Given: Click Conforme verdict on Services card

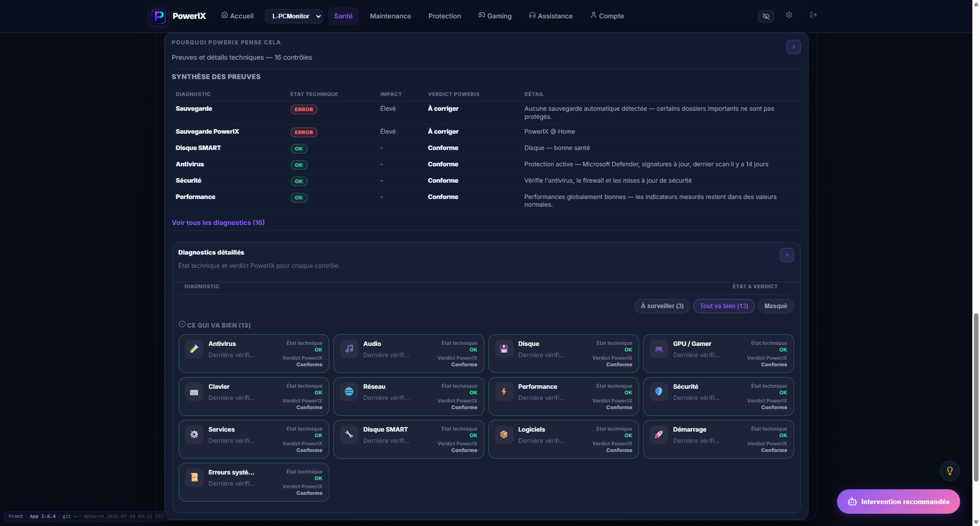Looking at the screenshot, I should pyautogui.click(x=309, y=450).
